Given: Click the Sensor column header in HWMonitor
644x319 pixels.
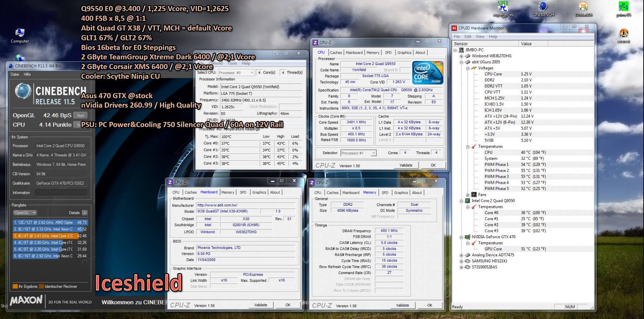Looking at the screenshot, I should (485, 44).
